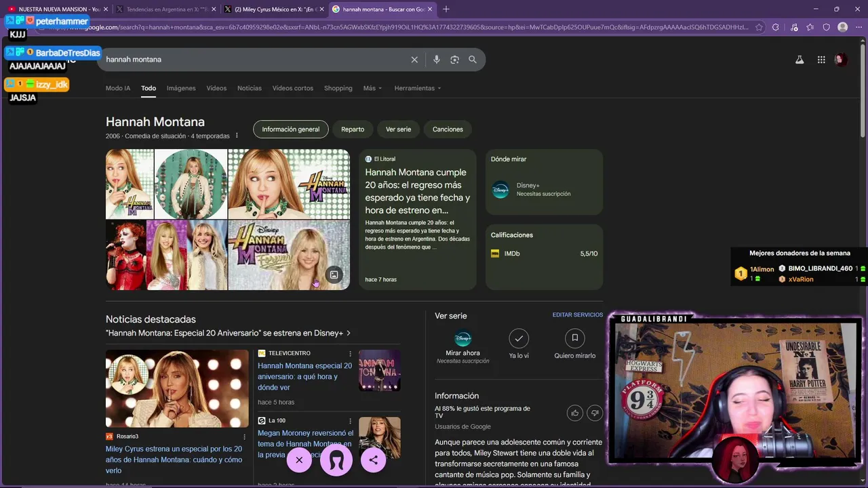Open IMDb rating 5,5/10
This screenshot has height=488, width=868.
pyautogui.click(x=544, y=253)
